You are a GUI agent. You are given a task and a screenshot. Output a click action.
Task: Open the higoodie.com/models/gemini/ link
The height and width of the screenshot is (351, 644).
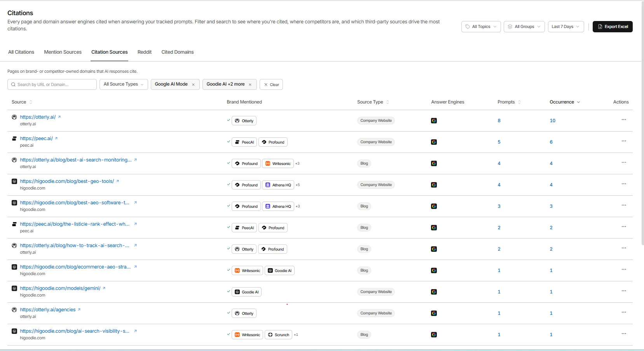pyautogui.click(x=60, y=288)
